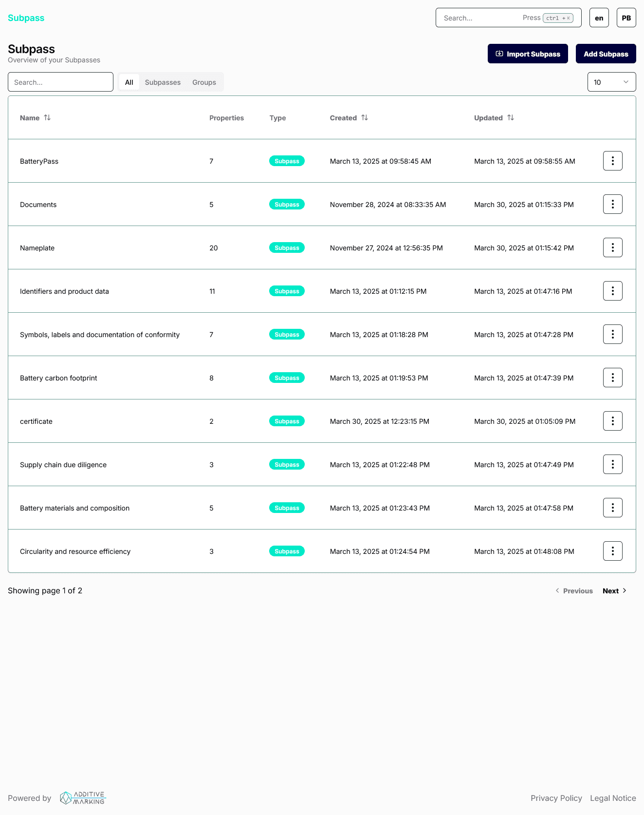Click the Subpass brand logo link

26,18
